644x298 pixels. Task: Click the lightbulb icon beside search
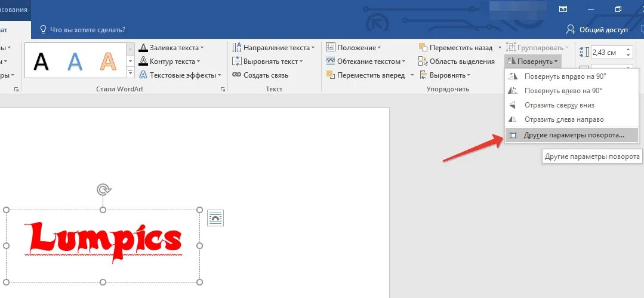(43, 30)
